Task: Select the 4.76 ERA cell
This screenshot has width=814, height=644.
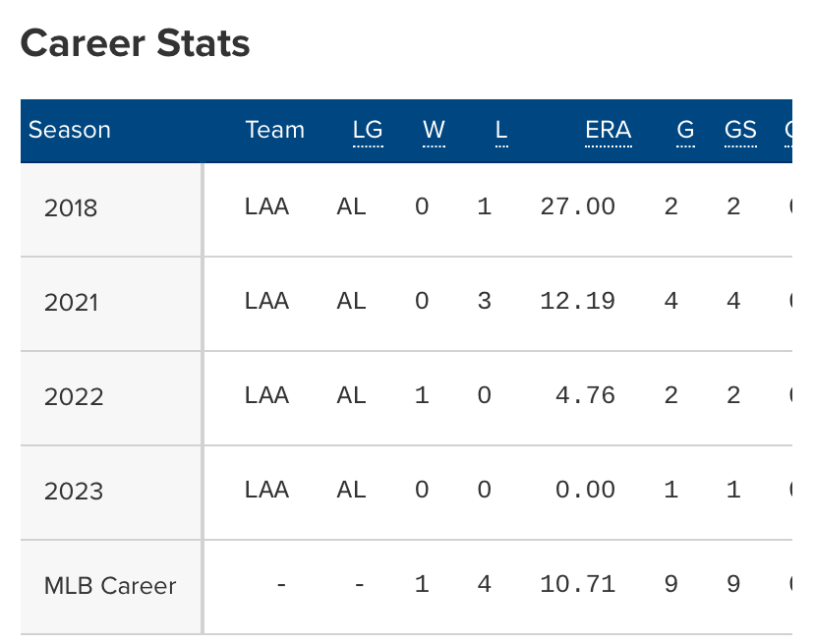Action: tap(585, 395)
